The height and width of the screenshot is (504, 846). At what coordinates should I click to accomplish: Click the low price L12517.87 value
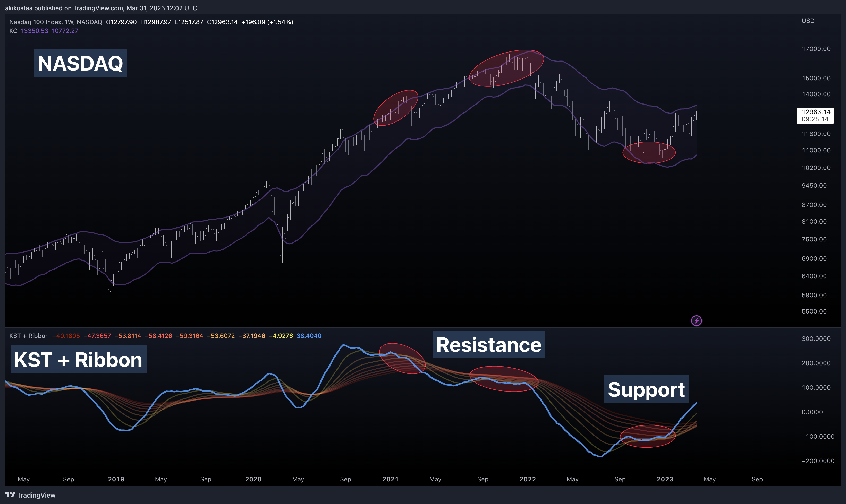(189, 22)
